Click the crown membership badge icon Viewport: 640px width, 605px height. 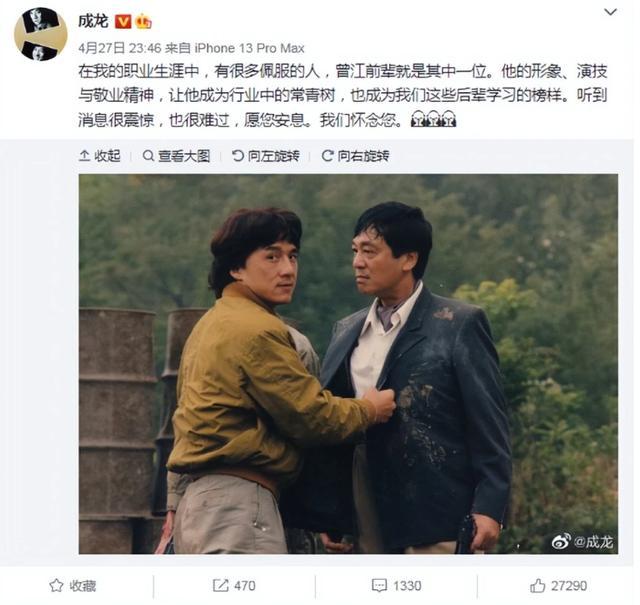tap(143, 21)
